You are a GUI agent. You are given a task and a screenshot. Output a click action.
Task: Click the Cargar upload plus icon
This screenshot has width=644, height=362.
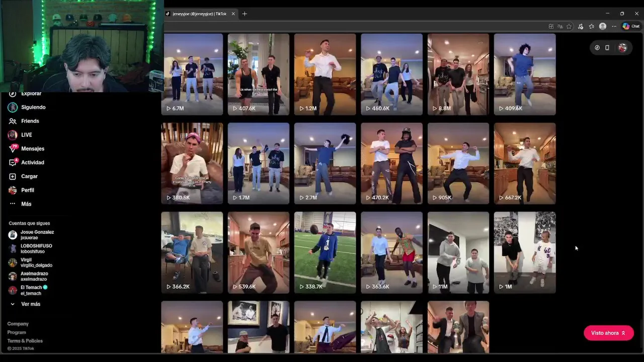coord(13,176)
